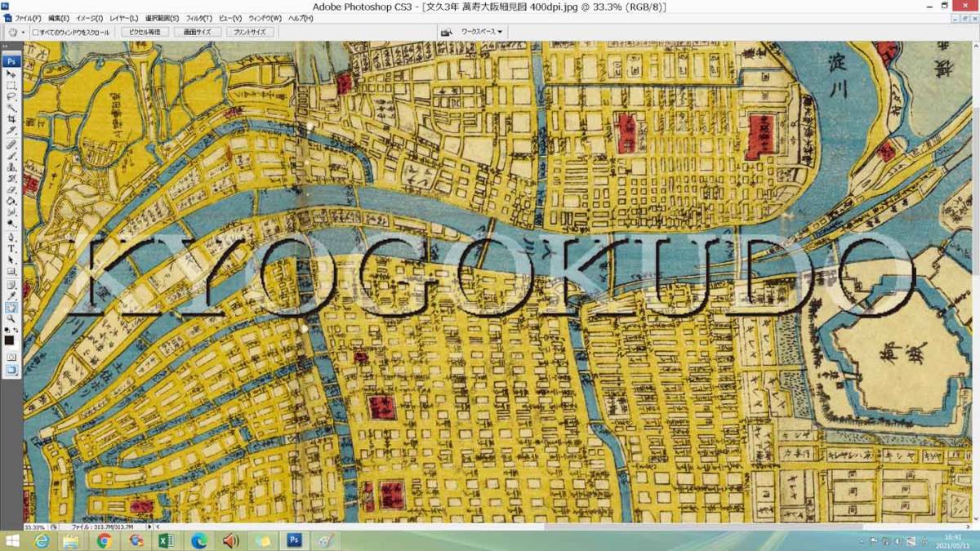This screenshot has height=551, width=980.
Task: Change screen mode button in toolbox
Action: pos(11,370)
